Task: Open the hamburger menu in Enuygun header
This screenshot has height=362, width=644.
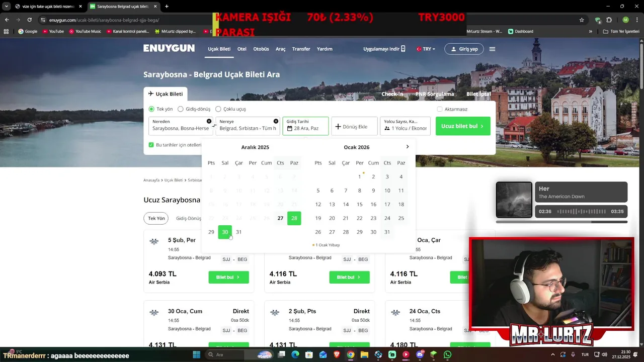Action: click(x=492, y=49)
